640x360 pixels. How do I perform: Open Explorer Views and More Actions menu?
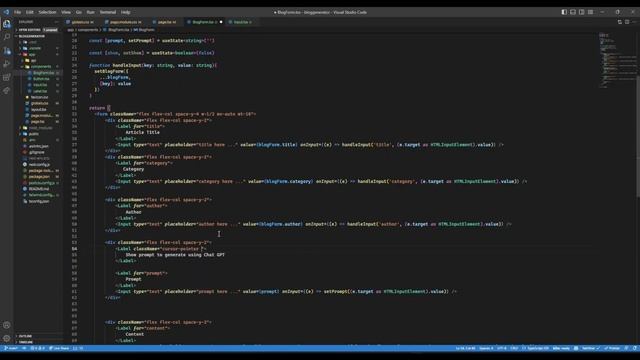tap(56, 22)
